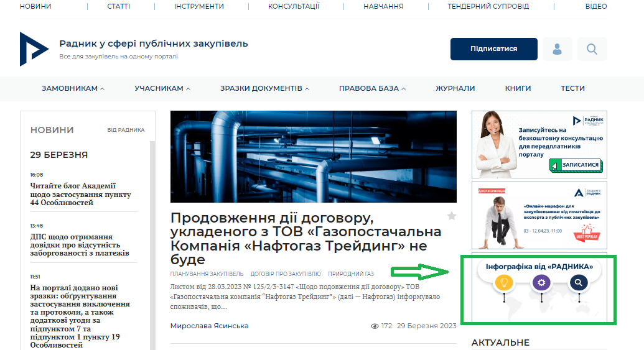
Task: Select the ДОГОВІР ПРО ЗАКУПІВЛЮ tag
Action: [x=286, y=274]
